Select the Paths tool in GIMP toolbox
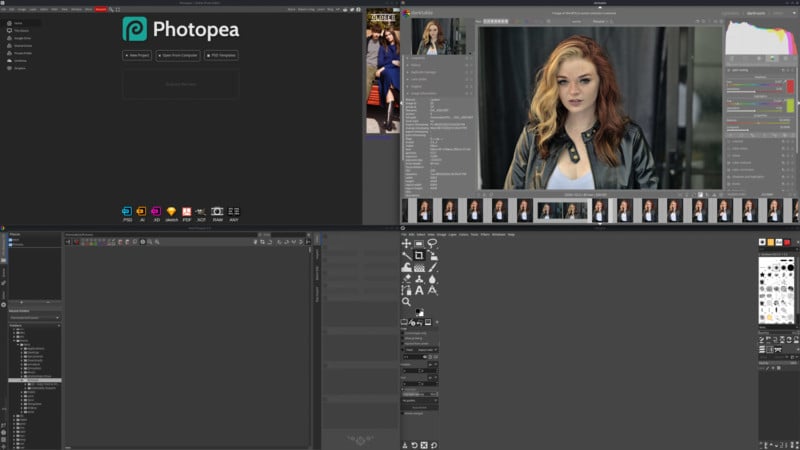This screenshot has width=800, height=450. pyautogui.click(x=406, y=290)
